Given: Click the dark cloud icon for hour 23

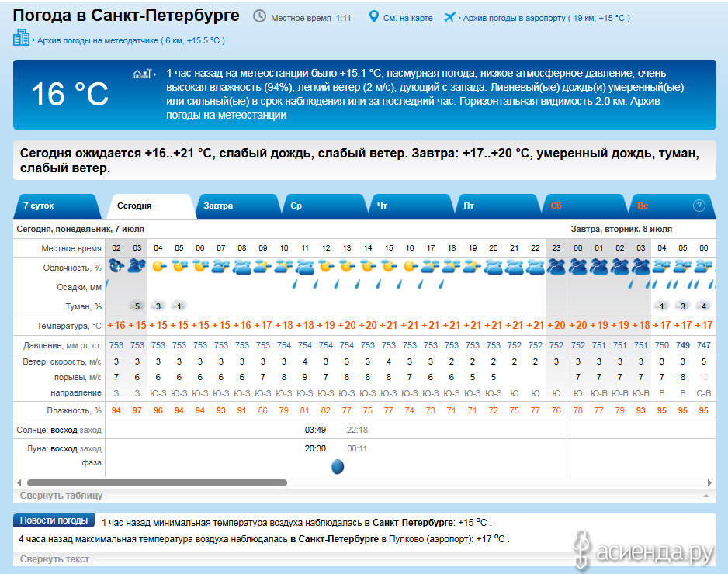Looking at the screenshot, I should click(x=556, y=267).
